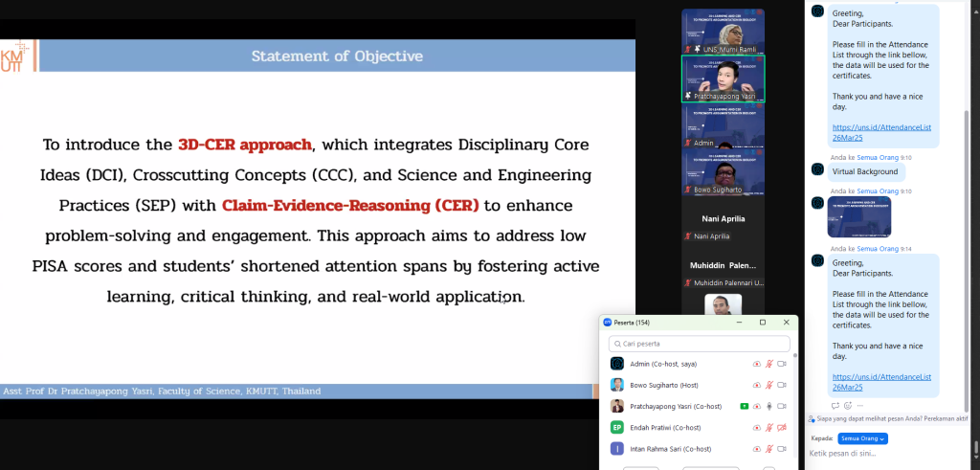Open the 'Semua Orang' recipient dropdown
The height and width of the screenshot is (470, 980).
(x=862, y=438)
